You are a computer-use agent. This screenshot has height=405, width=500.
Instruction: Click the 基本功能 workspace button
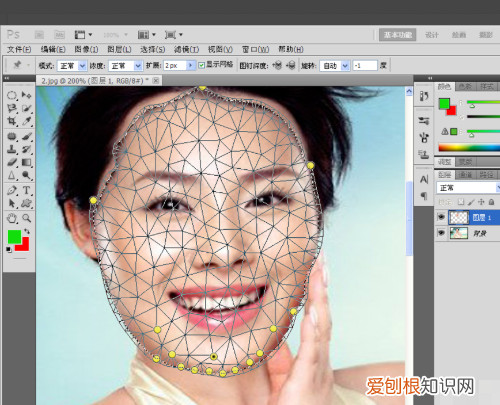pyautogui.click(x=397, y=35)
